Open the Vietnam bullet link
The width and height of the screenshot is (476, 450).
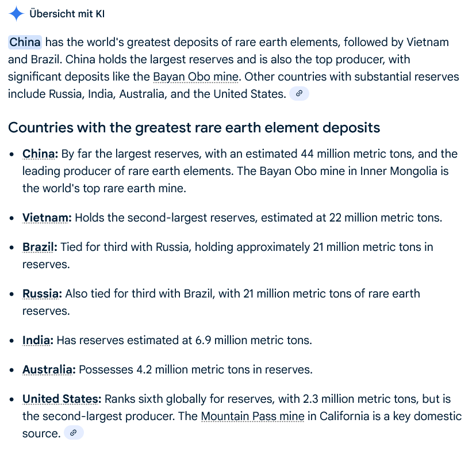coord(47,218)
